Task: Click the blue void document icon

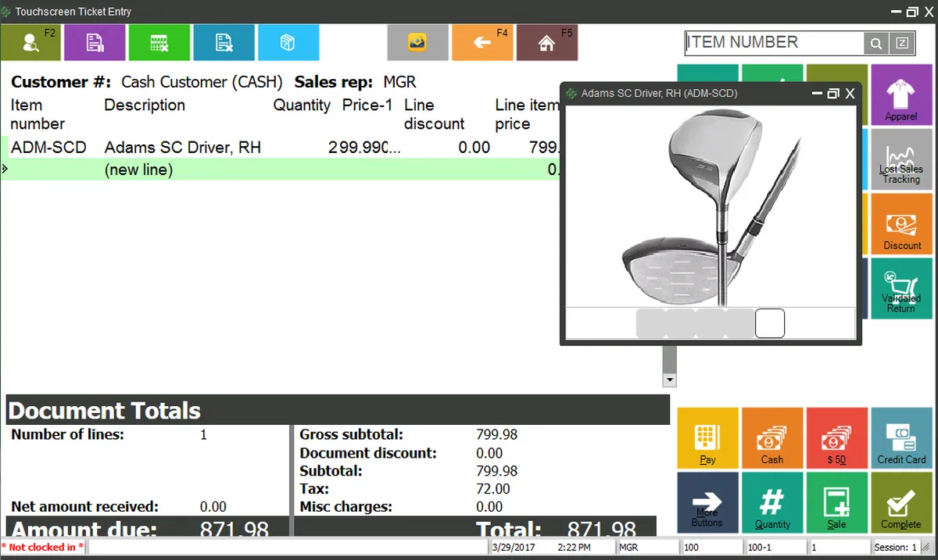Action: [224, 43]
